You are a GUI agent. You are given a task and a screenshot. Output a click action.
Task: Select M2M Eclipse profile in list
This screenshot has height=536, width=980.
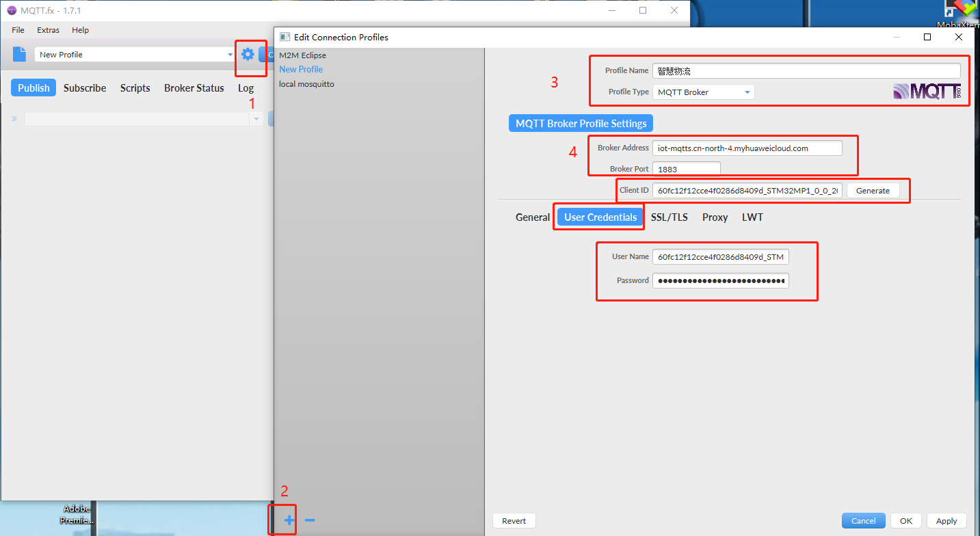click(302, 55)
